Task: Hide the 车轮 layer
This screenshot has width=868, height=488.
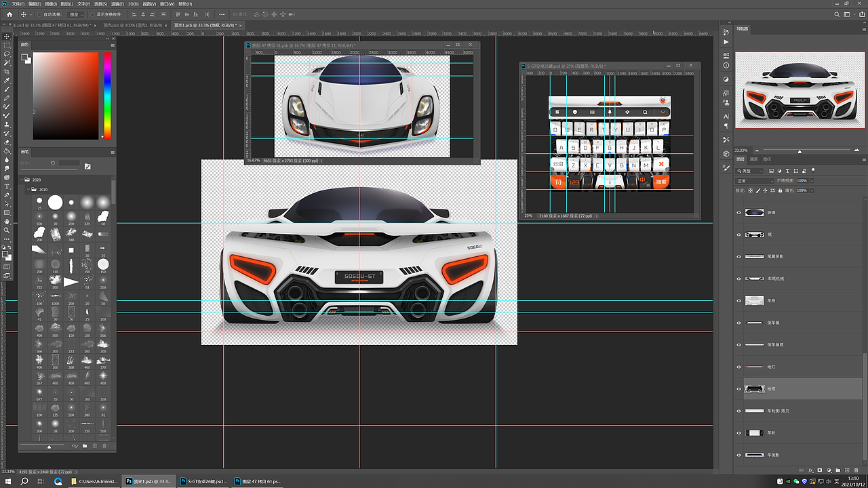Action: coord(739,432)
